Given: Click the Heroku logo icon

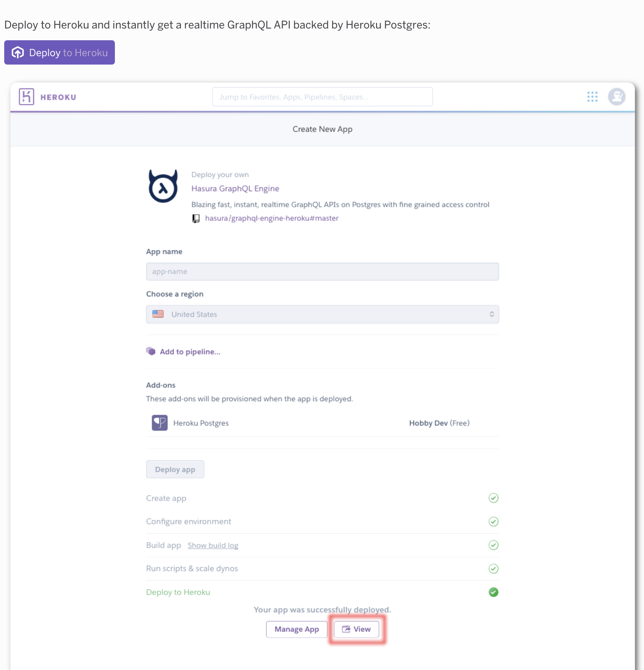Looking at the screenshot, I should (x=26, y=97).
